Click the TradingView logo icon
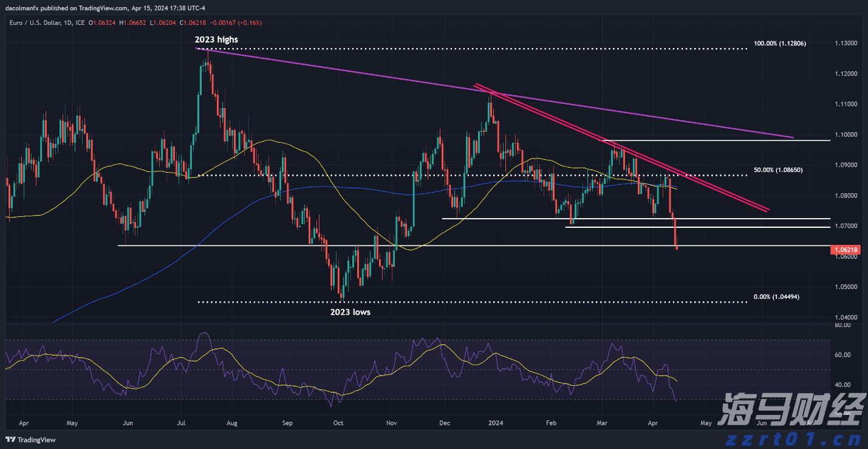The height and width of the screenshot is (449, 868). tap(10, 439)
